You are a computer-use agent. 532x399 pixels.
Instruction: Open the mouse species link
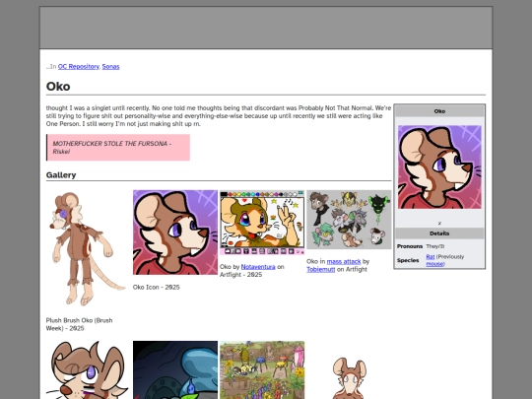tap(434, 264)
